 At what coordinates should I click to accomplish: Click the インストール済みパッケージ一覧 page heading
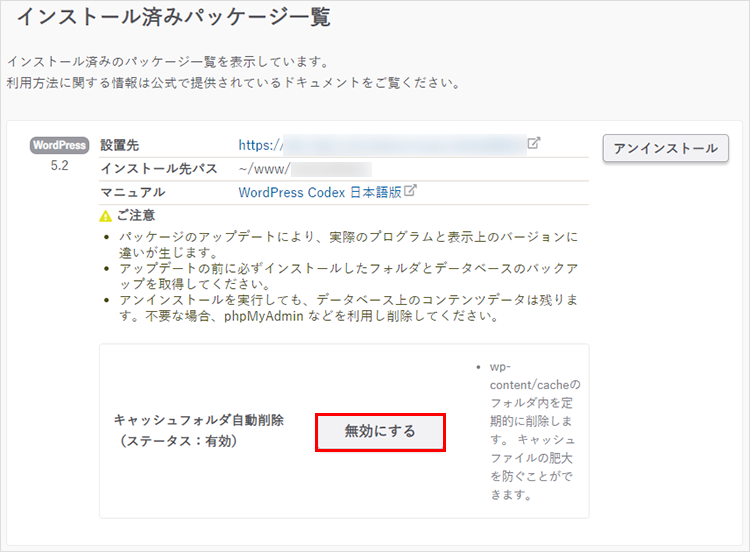click(173, 17)
